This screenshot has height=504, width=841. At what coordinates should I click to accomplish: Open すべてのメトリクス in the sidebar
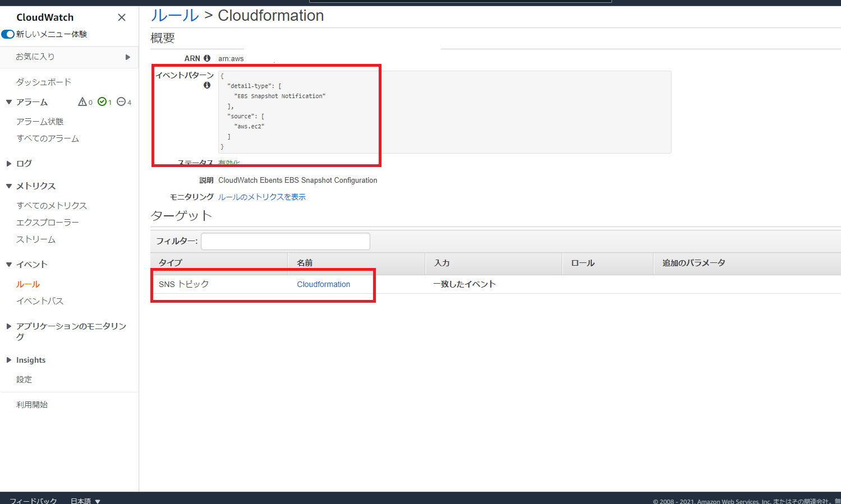coord(52,206)
